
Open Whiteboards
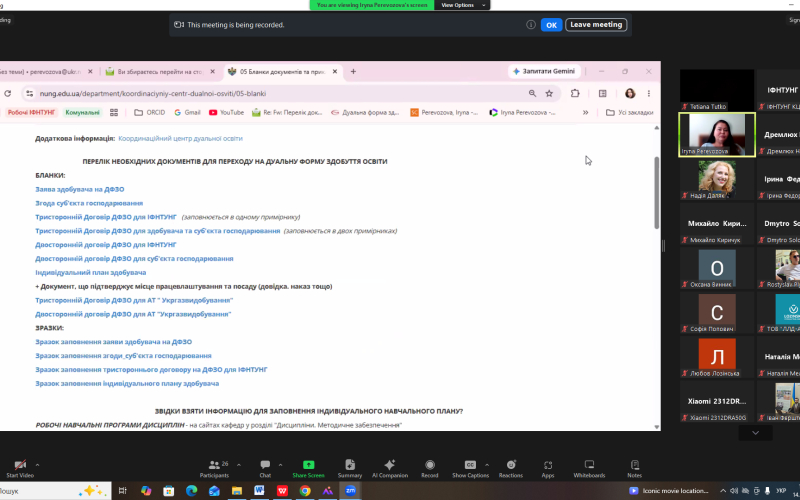click(589, 468)
